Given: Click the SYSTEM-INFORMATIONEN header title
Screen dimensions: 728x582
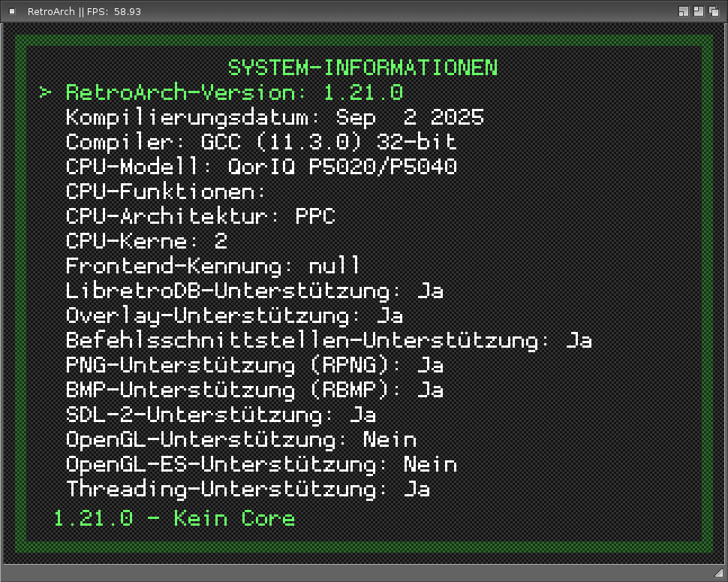Looking at the screenshot, I should [x=362, y=68].
